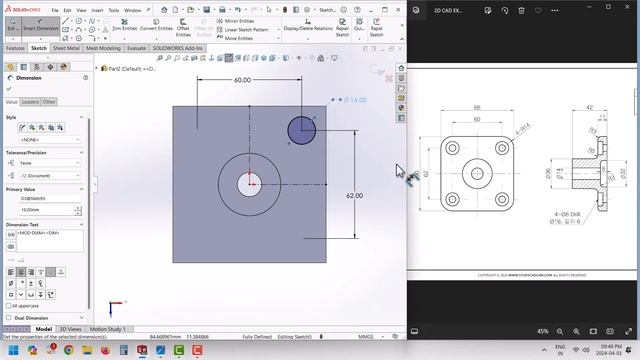This screenshot has height=360, width=640.
Task: Click the Photos edit image icon
Action: click(488, 11)
